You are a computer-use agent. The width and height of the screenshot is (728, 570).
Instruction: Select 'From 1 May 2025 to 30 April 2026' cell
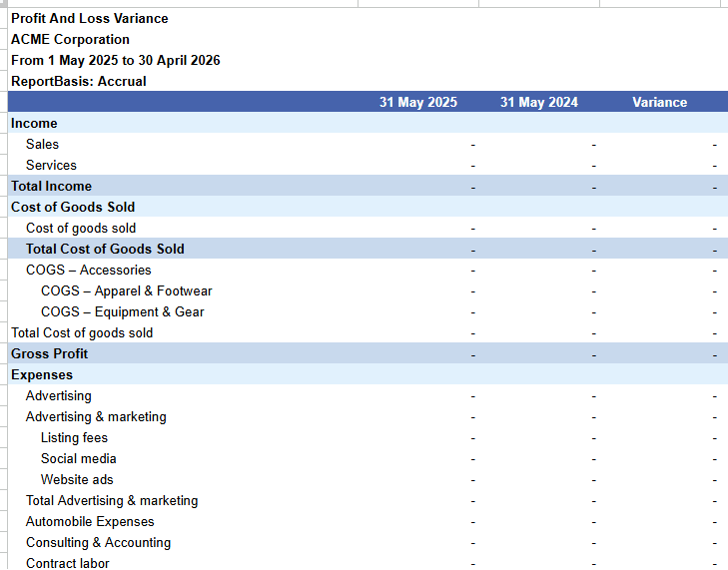[116, 60]
